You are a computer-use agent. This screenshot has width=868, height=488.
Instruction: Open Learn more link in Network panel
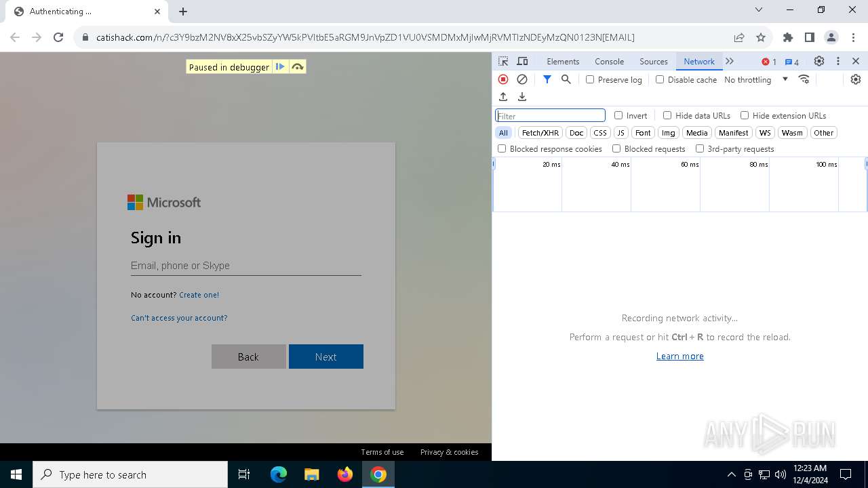[x=679, y=356]
